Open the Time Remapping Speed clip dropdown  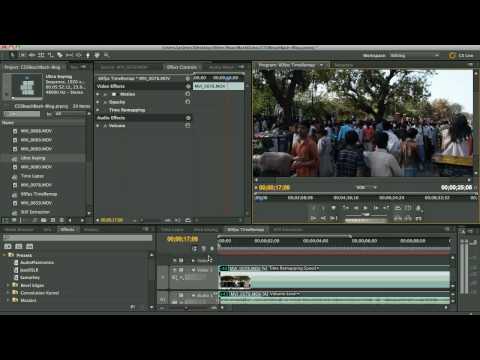(318, 268)
